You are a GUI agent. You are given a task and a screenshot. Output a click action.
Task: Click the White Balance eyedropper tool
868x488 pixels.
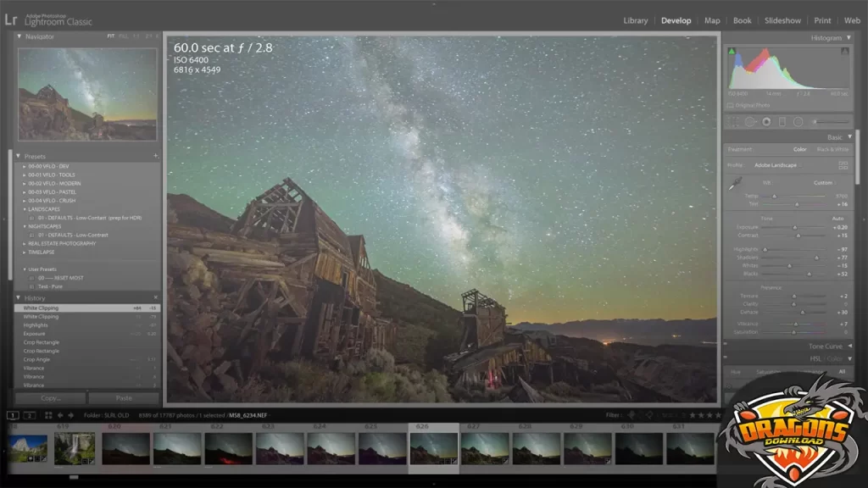click(x=737, y=184)
